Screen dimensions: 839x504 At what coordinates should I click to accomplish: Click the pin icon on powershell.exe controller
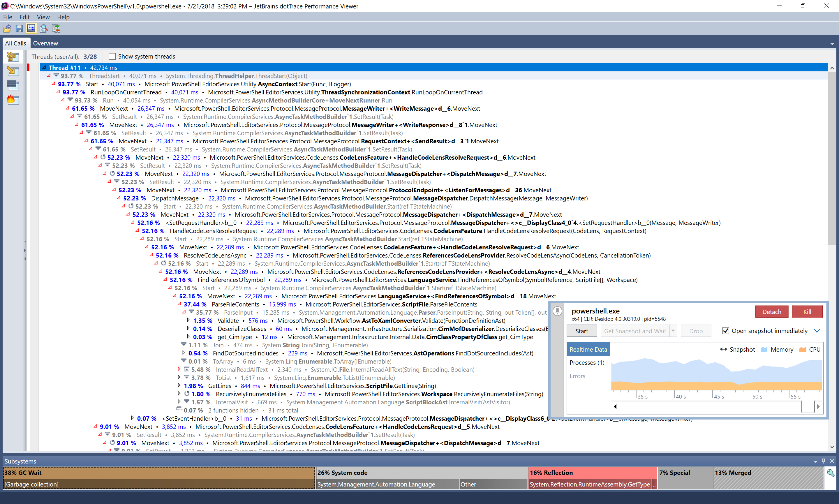click(557, 311)
